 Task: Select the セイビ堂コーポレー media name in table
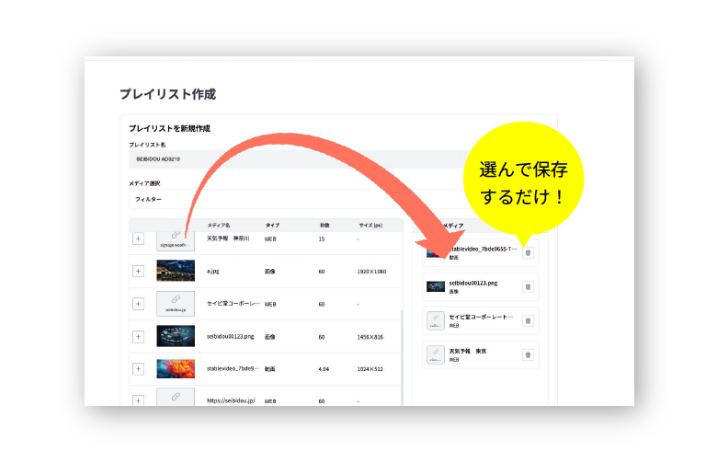233,303
